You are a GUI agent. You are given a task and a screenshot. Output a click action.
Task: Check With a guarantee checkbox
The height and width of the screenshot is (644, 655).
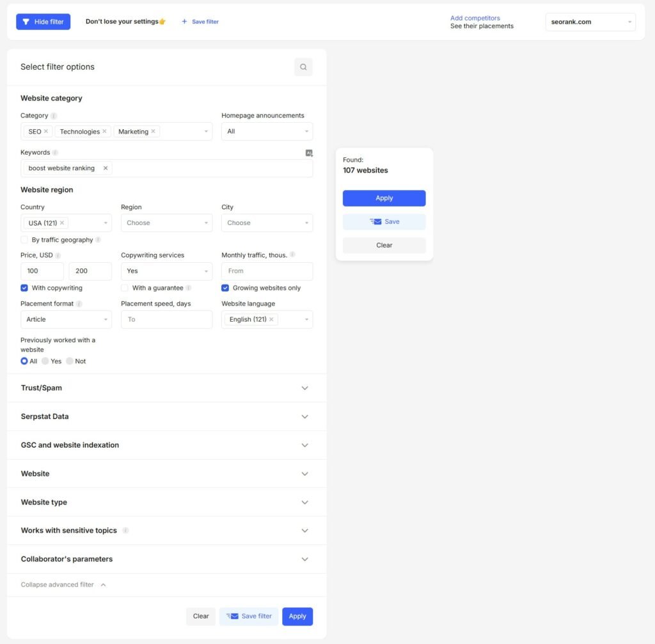pos(125,288)
